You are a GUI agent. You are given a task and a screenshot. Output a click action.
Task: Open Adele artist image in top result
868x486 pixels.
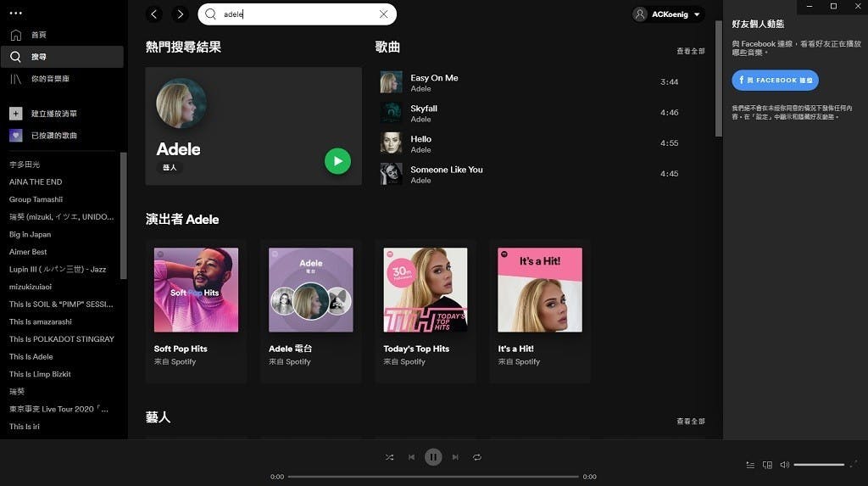pos(181,103)
